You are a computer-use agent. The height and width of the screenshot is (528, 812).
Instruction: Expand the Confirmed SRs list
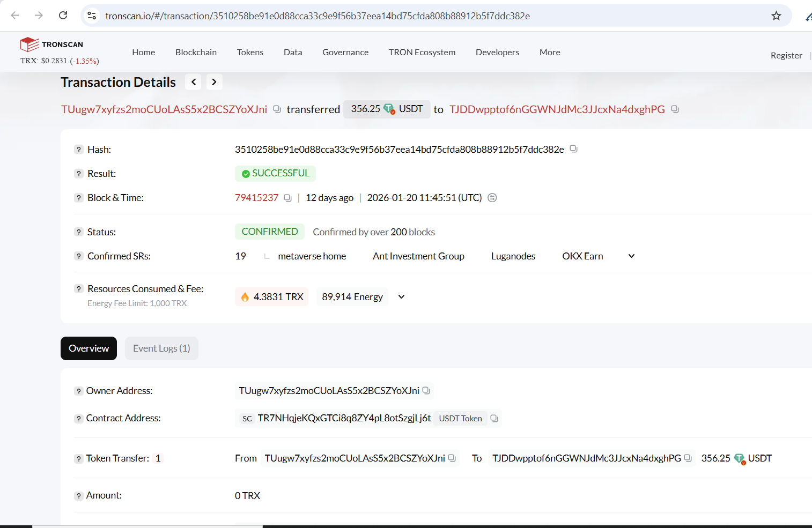click(x=631, y=256)
